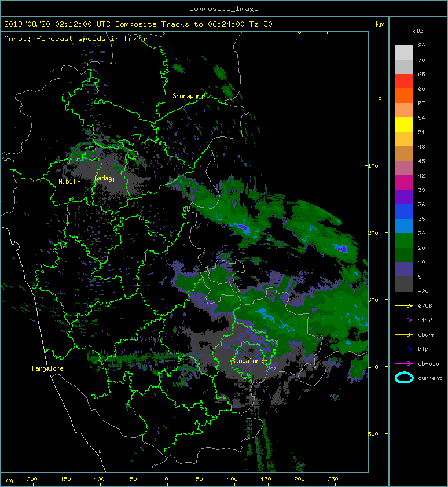Click the purple 111V arrow in legend
The image size is (448, 487).
click(x=404, y=320)
